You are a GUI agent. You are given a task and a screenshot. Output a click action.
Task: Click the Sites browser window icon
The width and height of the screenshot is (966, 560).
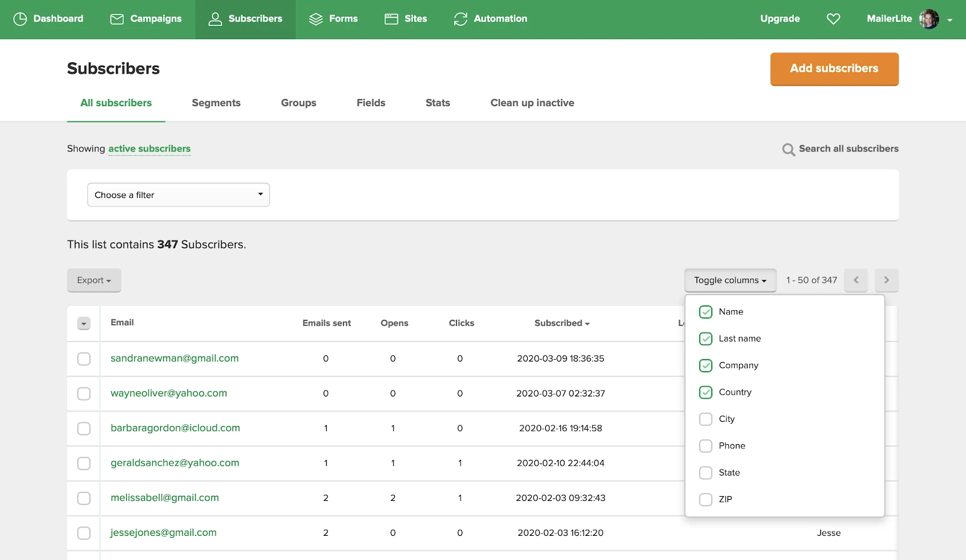[391, 19]
